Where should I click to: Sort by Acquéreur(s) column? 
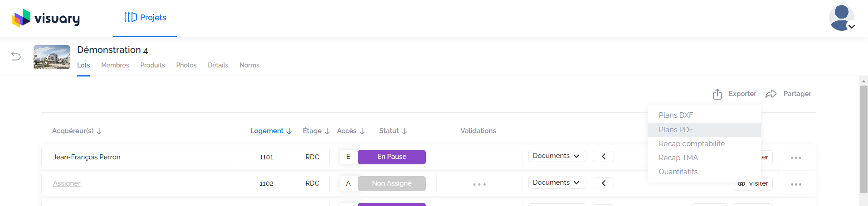77,131
